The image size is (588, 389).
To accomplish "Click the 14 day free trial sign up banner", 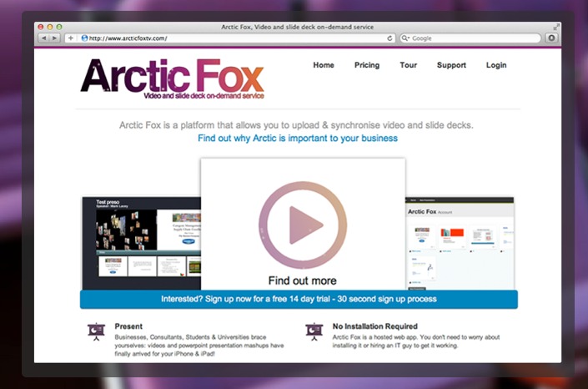I will [x=299, y=299].
